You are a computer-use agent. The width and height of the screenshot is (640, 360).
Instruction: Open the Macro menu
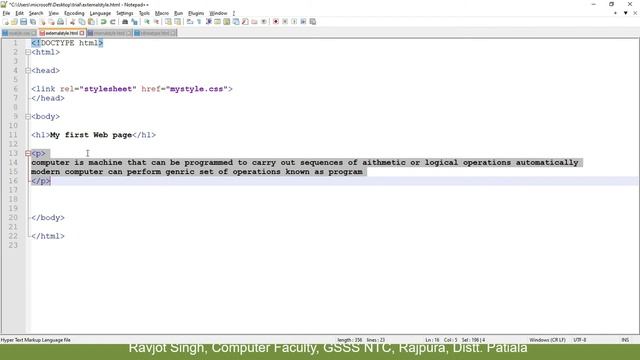pyautogui.click(x=162, y=13)
